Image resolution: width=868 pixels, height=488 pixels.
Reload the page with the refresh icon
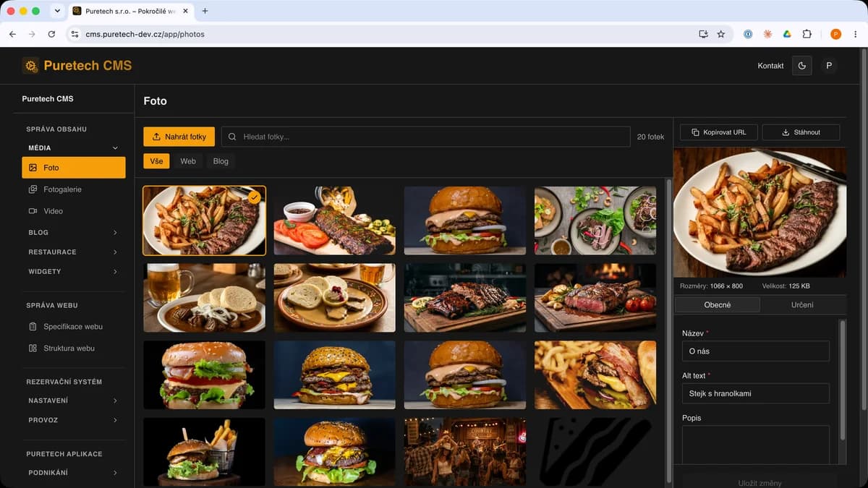(51, 34)
